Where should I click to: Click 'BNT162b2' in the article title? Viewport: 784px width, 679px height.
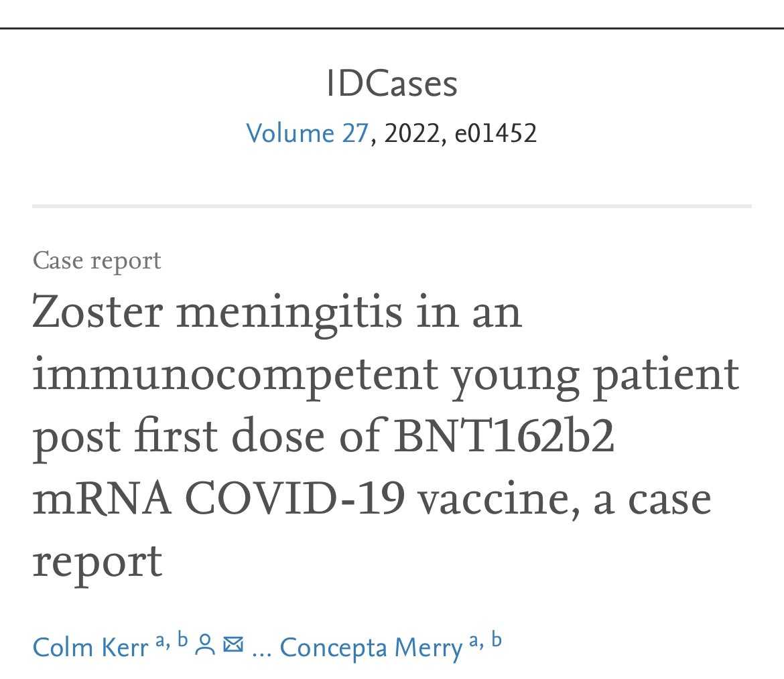pos(503,436)
